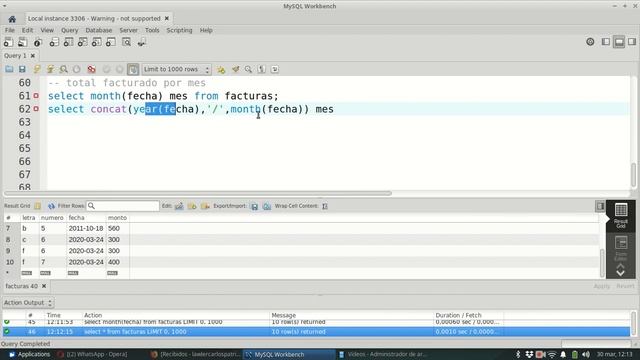Click the line 61 statement marker

tap(36, 96)
